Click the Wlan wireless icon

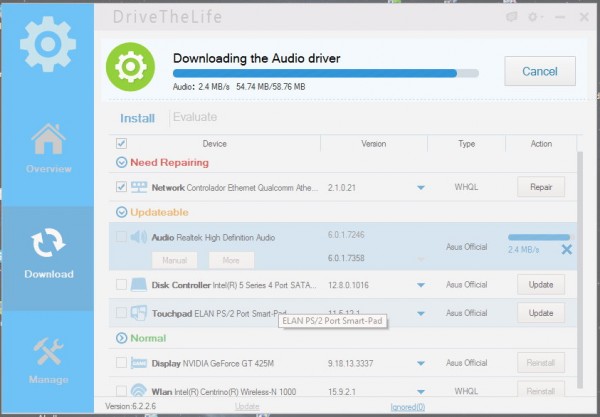click(139, 391)
